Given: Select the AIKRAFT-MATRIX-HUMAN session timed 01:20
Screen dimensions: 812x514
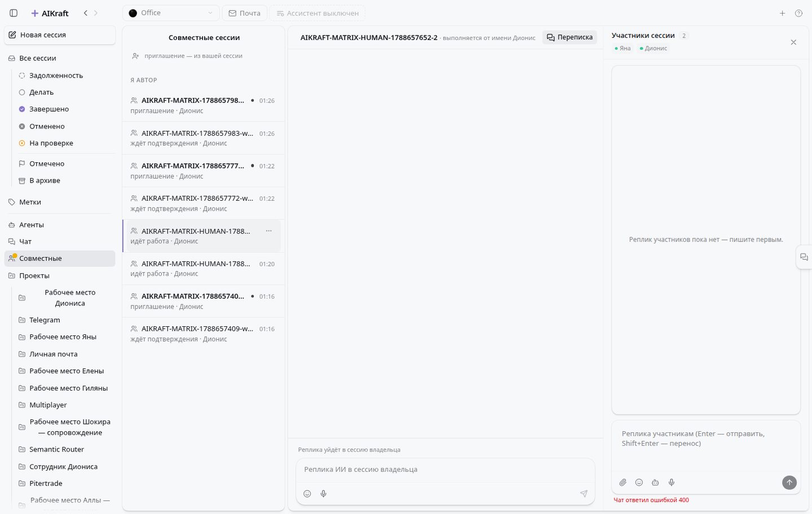Looking at the screenshot, I should coord(204,268).
